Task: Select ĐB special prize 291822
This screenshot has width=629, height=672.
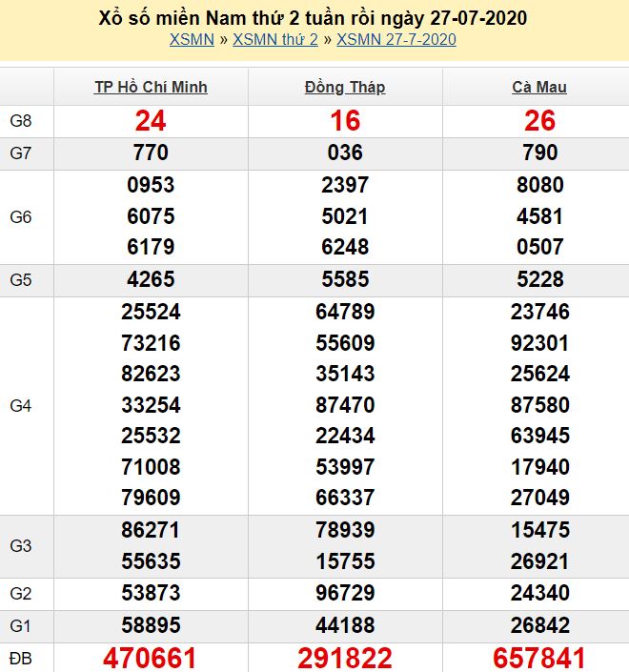Action: pyautogui.click(x=345, y=659)
